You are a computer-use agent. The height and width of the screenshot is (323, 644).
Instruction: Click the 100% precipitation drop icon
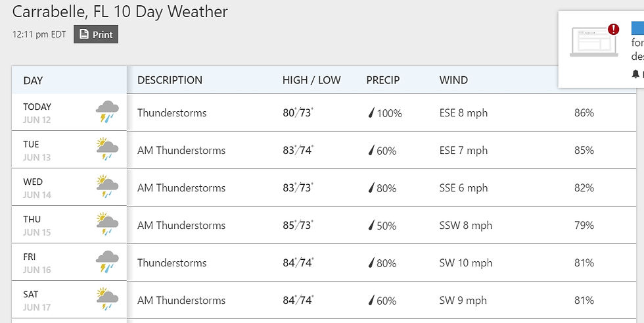[371, 112]
